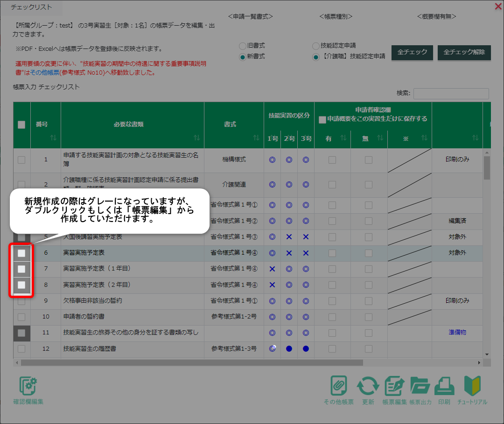The width and height of the screenshot is (504, 424).
Task: Click the horizontal scrollbar thumb
Action: [x=192, y=362]
